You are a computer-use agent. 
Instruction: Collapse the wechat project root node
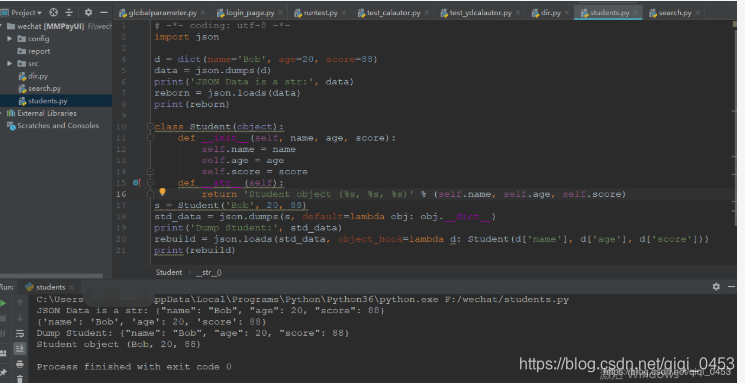click(1, 26)
